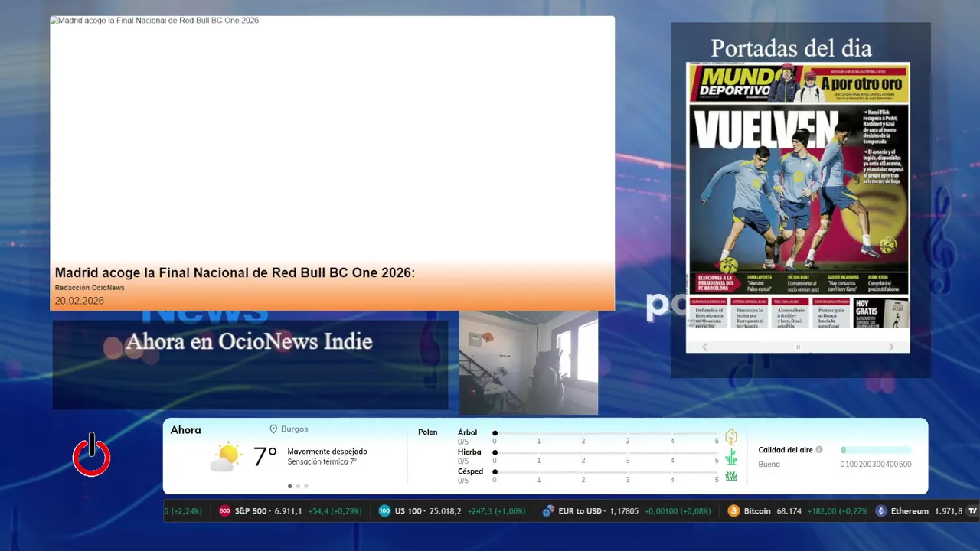Click the sun and cloud weather icon
980x551 pixels.
point(226,457)
